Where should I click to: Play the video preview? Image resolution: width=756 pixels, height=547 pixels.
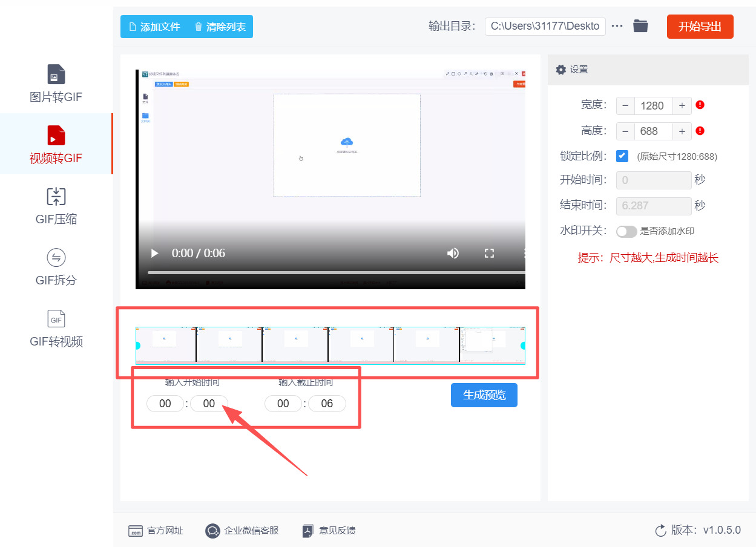[x=154, y=253]
